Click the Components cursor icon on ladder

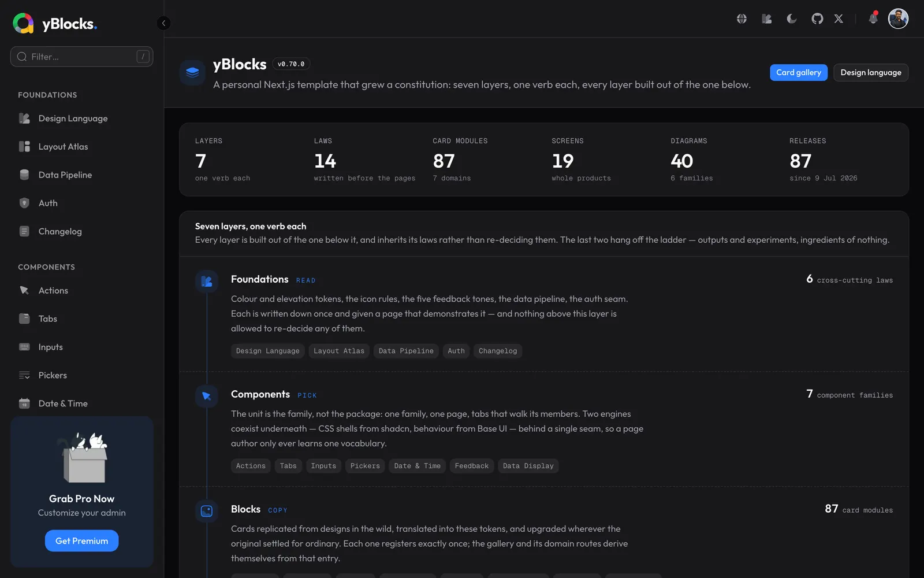207,397
